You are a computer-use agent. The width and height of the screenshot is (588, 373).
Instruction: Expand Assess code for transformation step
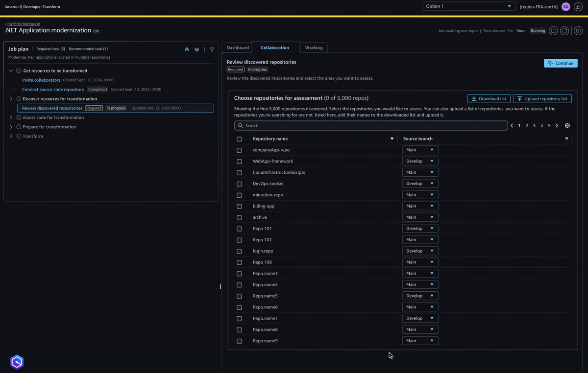point(11,117)
